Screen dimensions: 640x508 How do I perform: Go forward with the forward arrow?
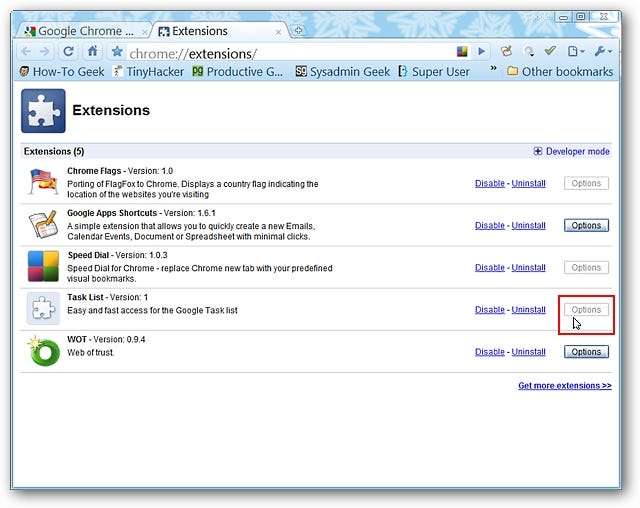point(45,52)
